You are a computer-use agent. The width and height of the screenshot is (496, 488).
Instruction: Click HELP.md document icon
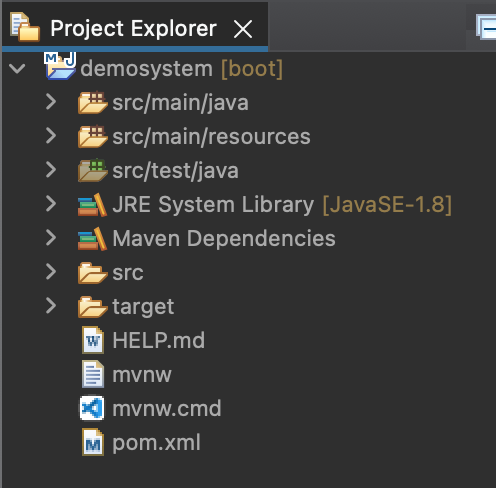(93, 340)
